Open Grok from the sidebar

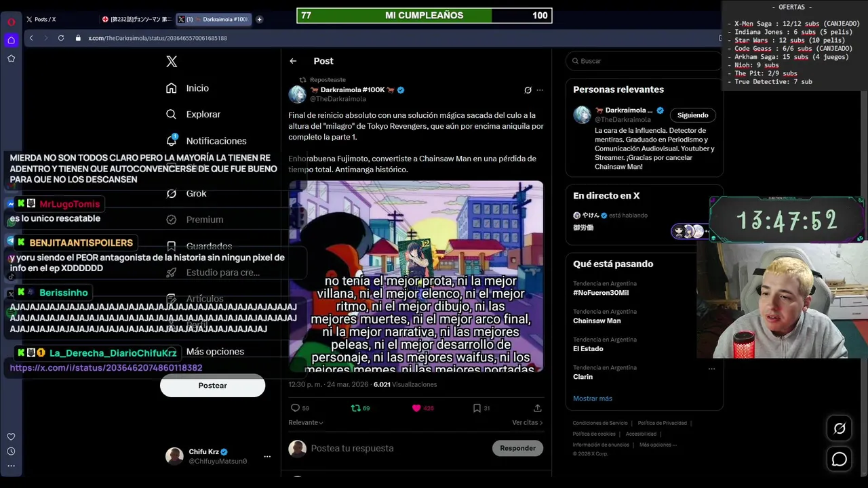click(x=186, y=193)
